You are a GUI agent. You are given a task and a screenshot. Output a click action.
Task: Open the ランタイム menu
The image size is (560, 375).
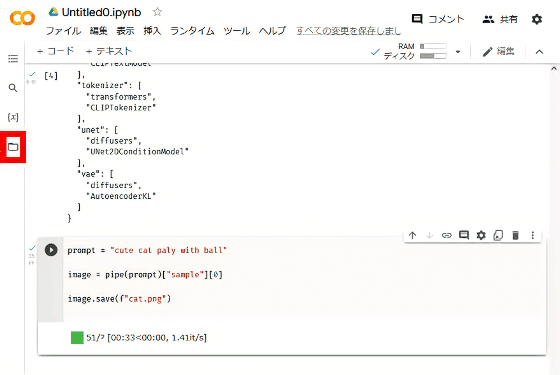(192, 31)
